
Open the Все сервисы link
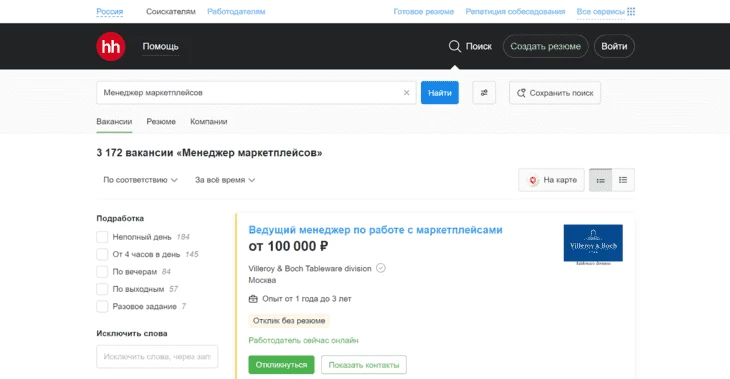[601, 12]
